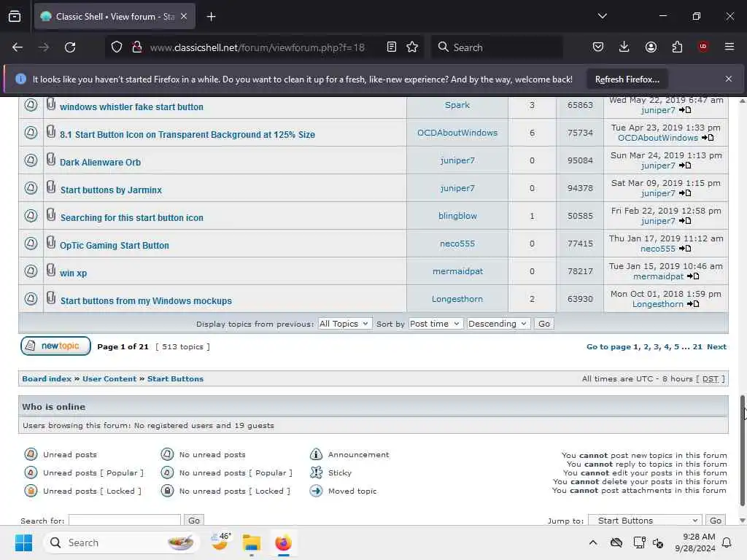View latest post icon for win xp topic
747x560 pixels.
(x=693, y=276)
